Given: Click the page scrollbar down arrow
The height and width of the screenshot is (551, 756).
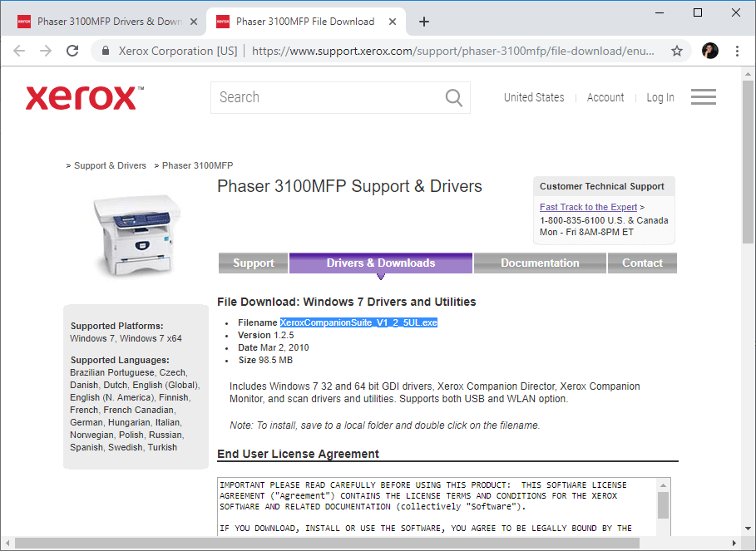Looking at the screenshot, I should click(x=748, y=529).
